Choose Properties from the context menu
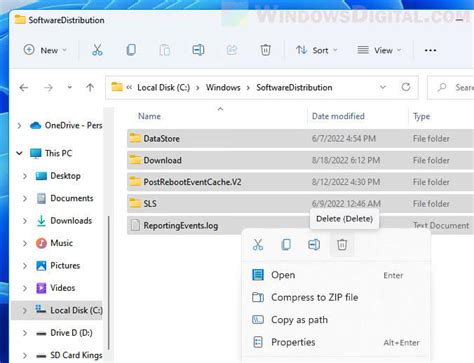The image size is (474, 363). [336, 342]
